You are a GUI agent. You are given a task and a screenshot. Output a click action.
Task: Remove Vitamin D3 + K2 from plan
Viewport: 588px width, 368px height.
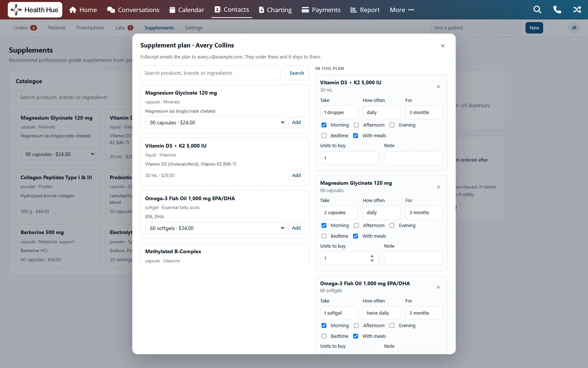tap(438, 87)
